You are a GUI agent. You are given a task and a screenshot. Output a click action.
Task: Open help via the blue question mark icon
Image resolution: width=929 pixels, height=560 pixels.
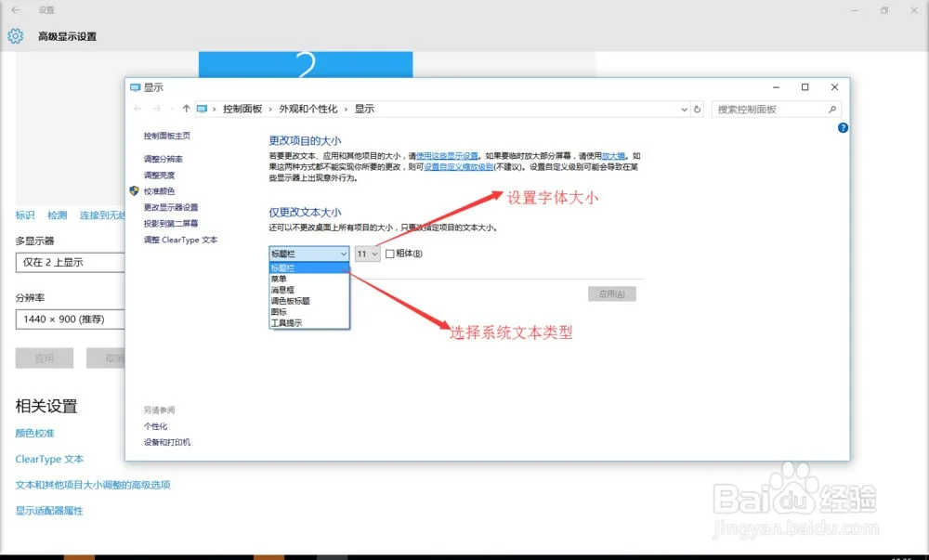click(x=843, y=127)
